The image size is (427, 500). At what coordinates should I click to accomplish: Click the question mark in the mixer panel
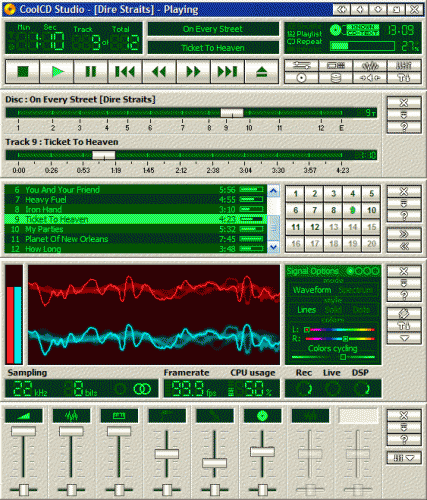click(x=404, y=439)
